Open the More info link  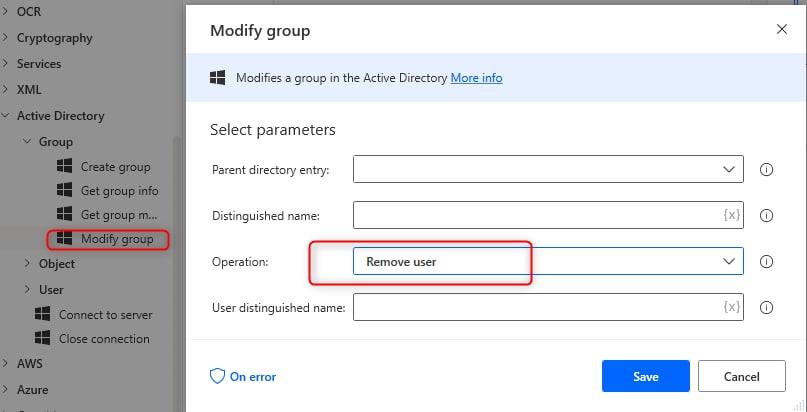click(476, 78)
